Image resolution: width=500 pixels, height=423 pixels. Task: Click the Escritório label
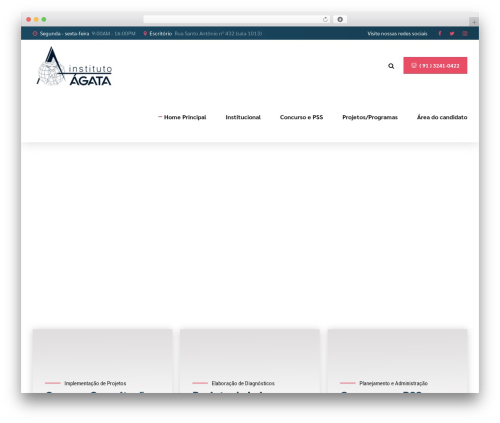coord(161,34)
